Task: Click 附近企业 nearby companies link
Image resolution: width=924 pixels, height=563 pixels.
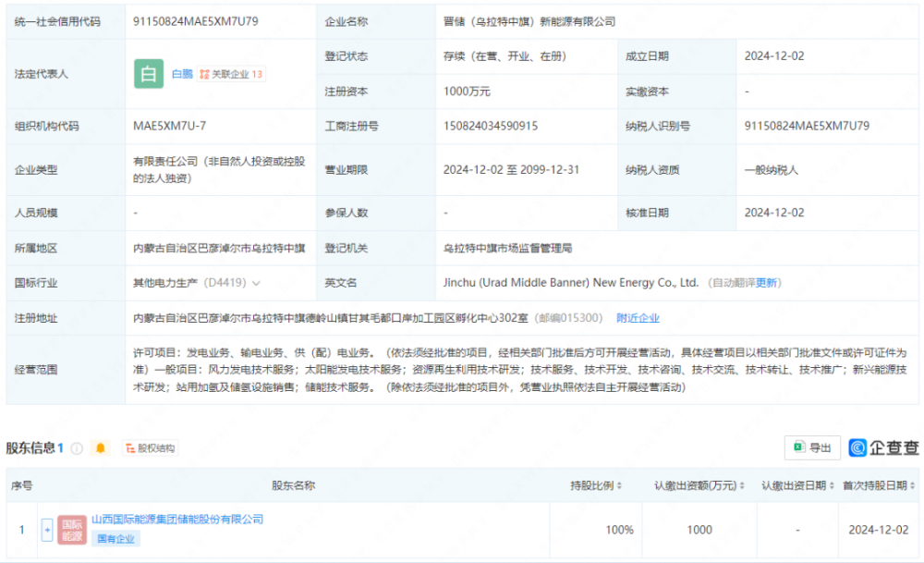Action: click(638, 318)
